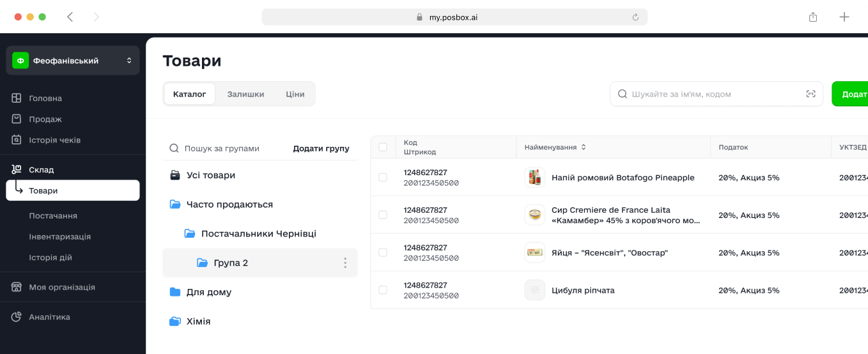Click the Яйця Ясенсвіт product thumbnail
868x354 pixels.
[x=535, y=252]
